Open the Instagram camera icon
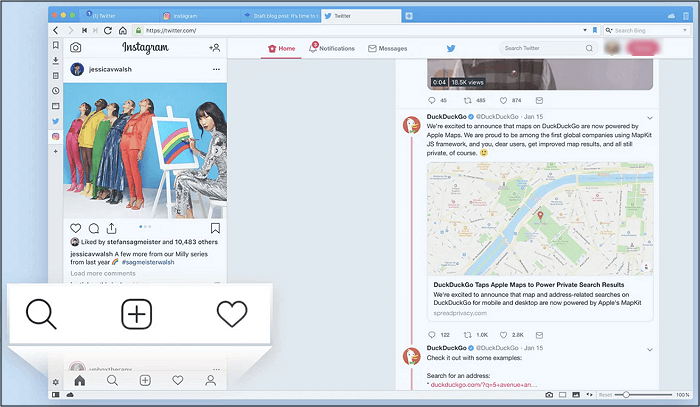Screen dimensions: 700x407 75,47
